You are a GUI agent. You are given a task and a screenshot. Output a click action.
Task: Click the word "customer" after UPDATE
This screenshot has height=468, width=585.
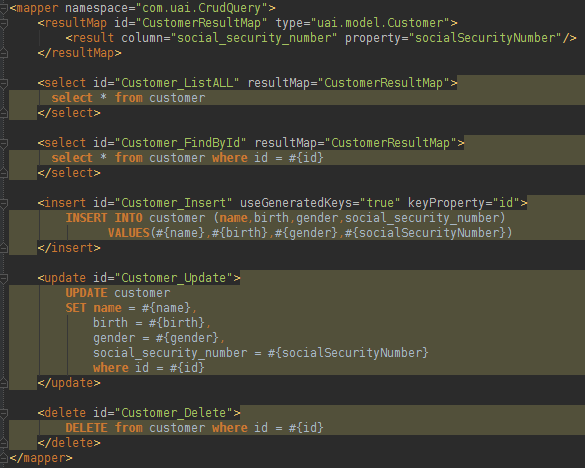click(142, 293)
